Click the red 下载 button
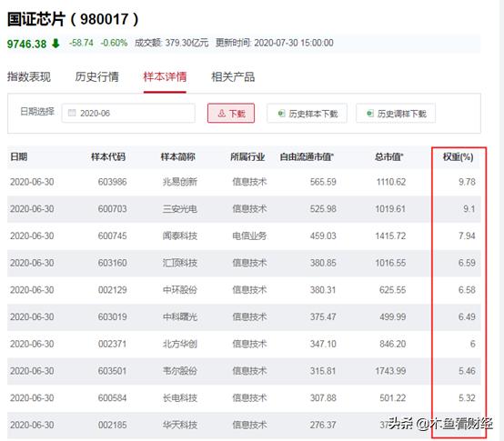The width and height of the screenshot is (504, 441). tap(231, 113)
